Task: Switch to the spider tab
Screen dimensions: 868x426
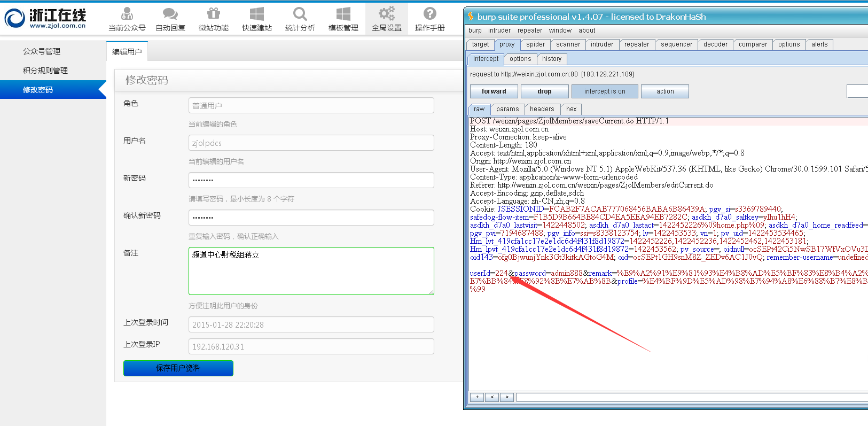Action: tap(536, 44)
